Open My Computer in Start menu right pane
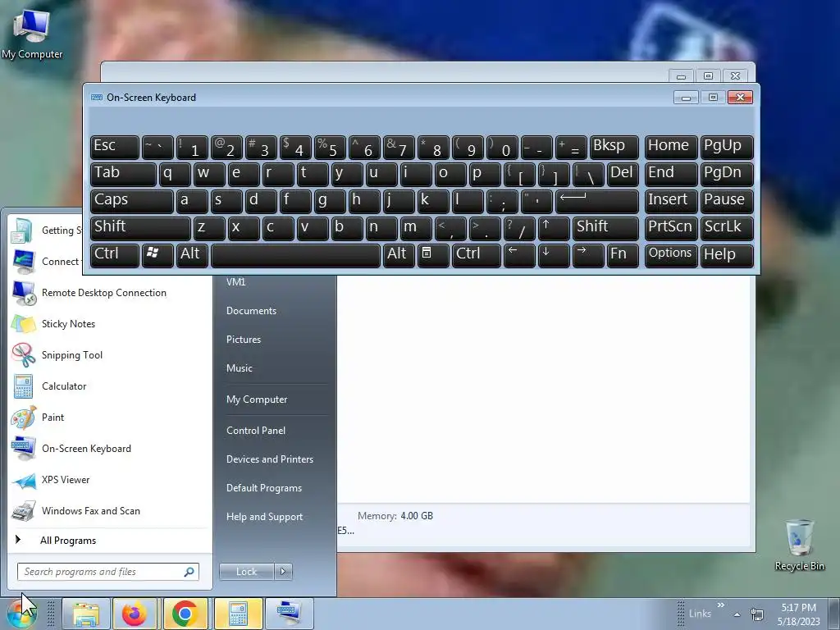This screenshot has height=630, width=840. [257, 399]
